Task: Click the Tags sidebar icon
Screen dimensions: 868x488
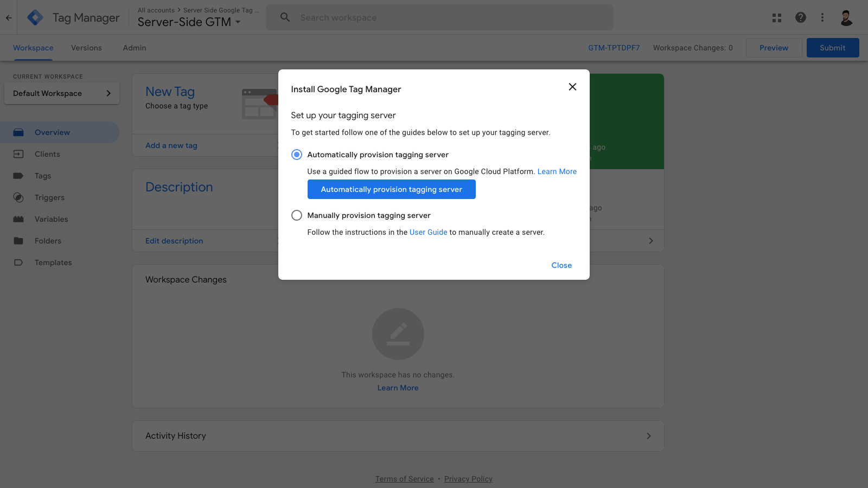Action: tap(18, 176)
